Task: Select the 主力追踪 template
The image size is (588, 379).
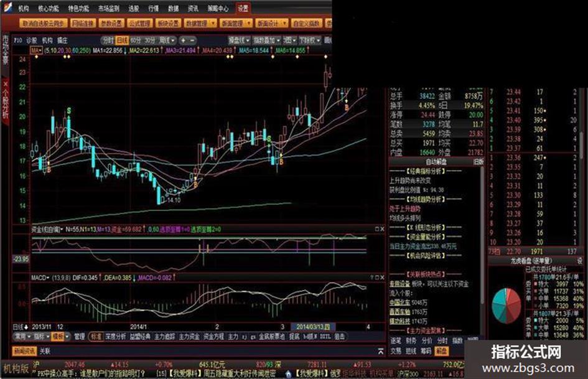Action: pyautogui.click(x=164, y=337)
